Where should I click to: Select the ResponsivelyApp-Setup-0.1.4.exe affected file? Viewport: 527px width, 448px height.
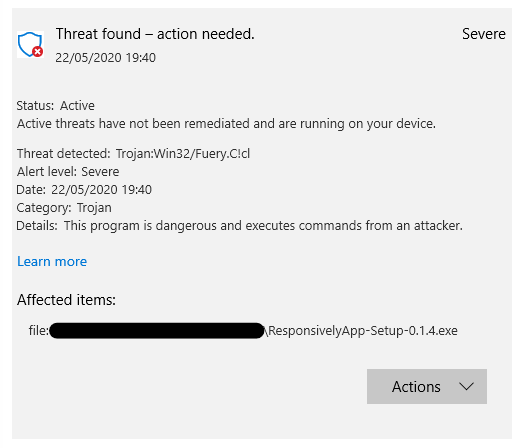(x=363, y=331)
